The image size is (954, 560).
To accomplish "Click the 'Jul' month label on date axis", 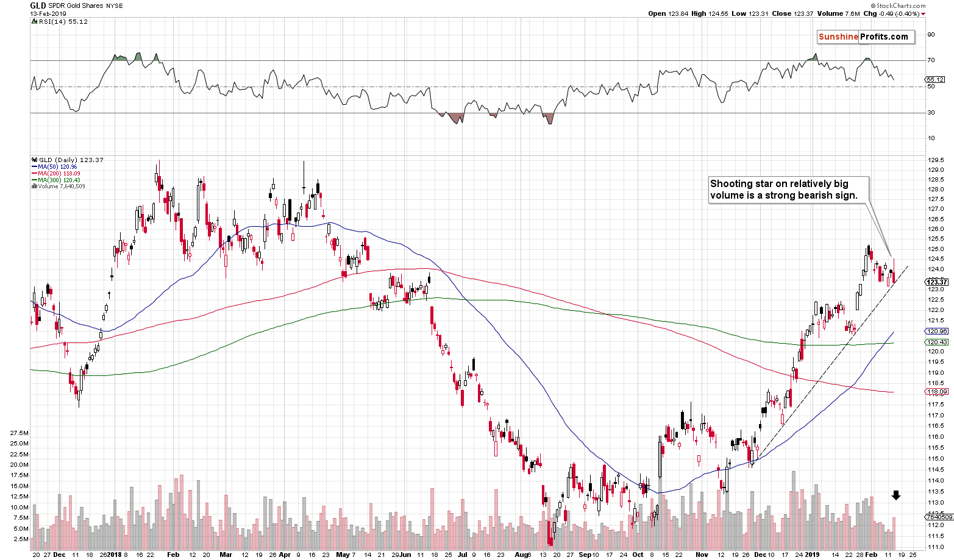I will click(461, 555).
